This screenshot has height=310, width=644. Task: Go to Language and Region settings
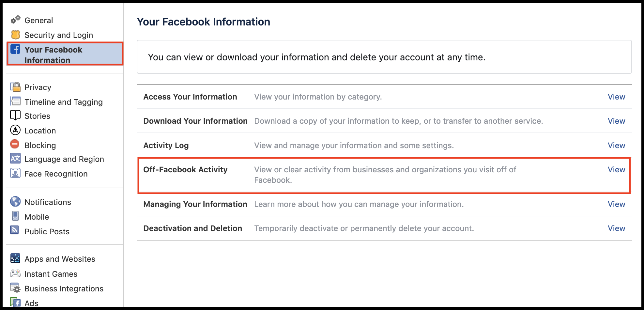point(64,159)
